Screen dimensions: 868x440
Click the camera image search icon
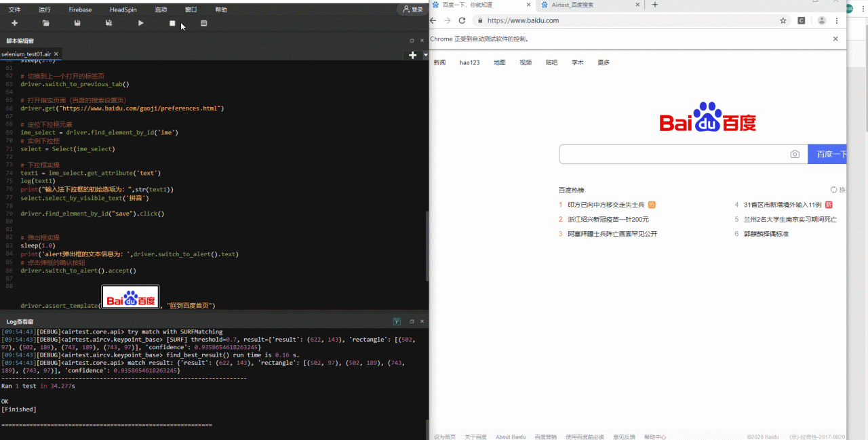(x=795, y=154)
